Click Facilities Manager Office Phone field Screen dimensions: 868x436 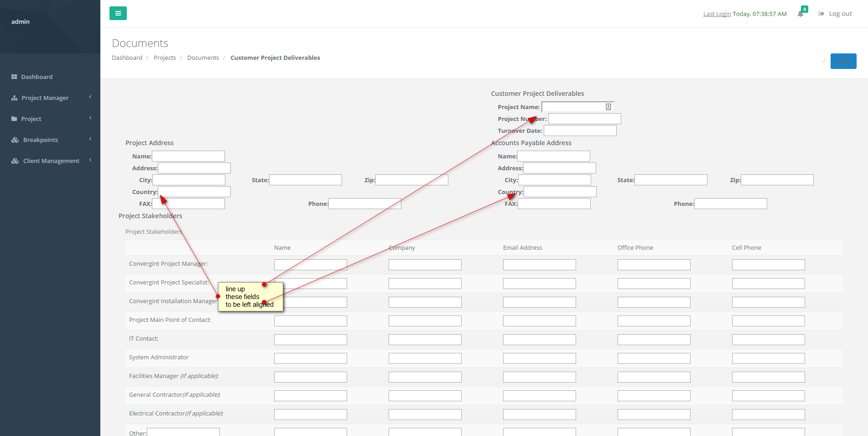(x=654, y=377)
